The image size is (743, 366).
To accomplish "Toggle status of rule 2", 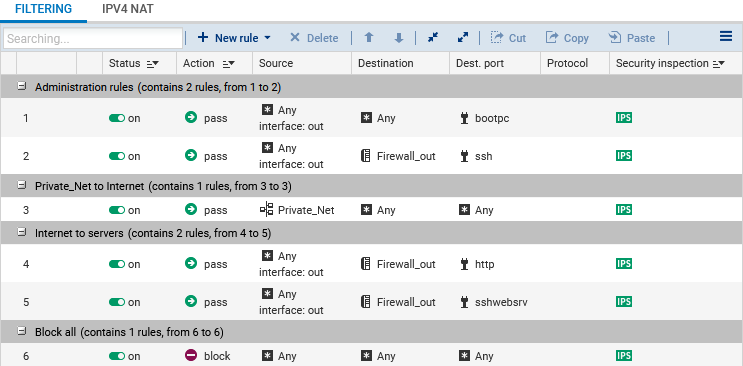I will pos(117,156).
